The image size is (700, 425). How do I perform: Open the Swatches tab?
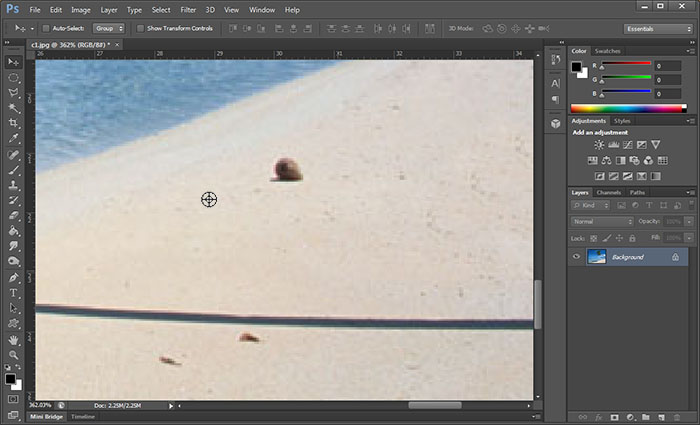(607, 51)
